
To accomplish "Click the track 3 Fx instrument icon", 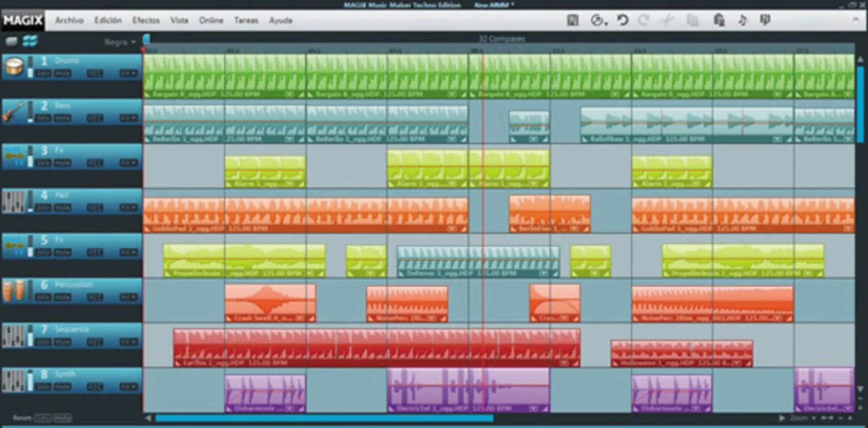I will pyautogui.click(x=14, y=157).
